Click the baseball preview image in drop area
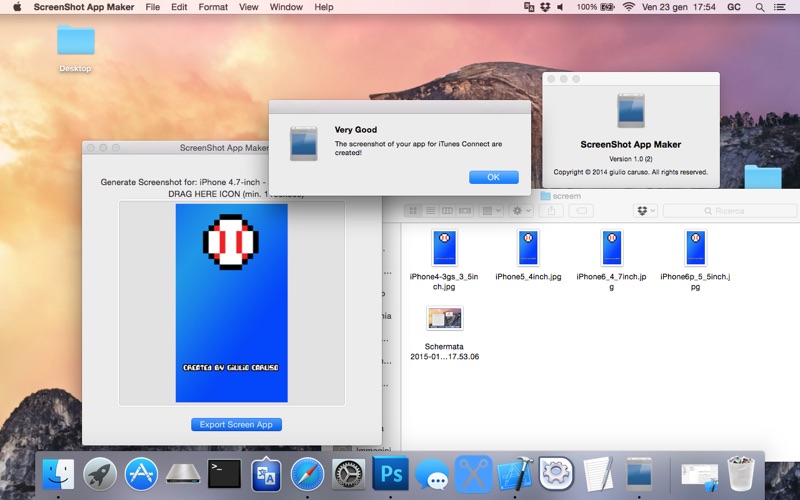This screenshot has width=800, height=500. point(232,303)
